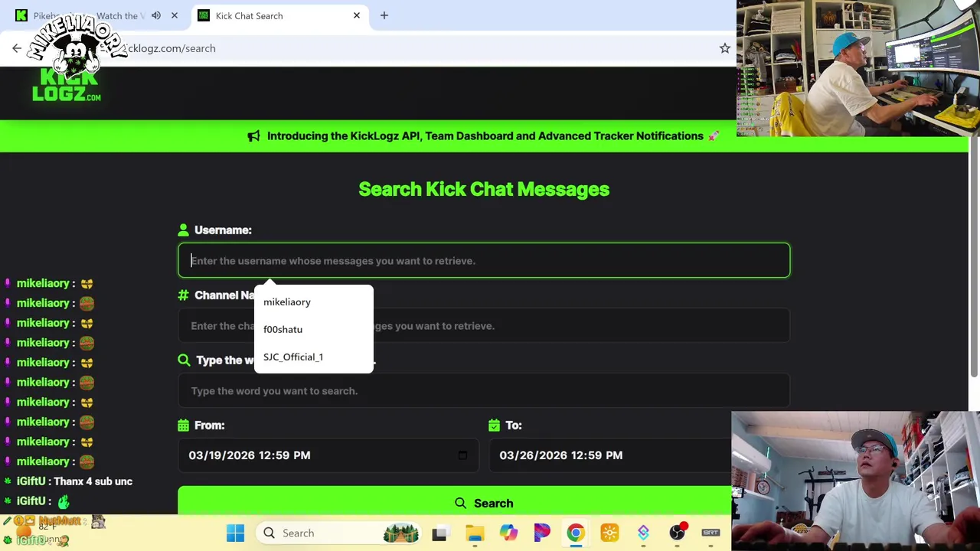
Task: Click the From date field
Action: click(328, 455)
